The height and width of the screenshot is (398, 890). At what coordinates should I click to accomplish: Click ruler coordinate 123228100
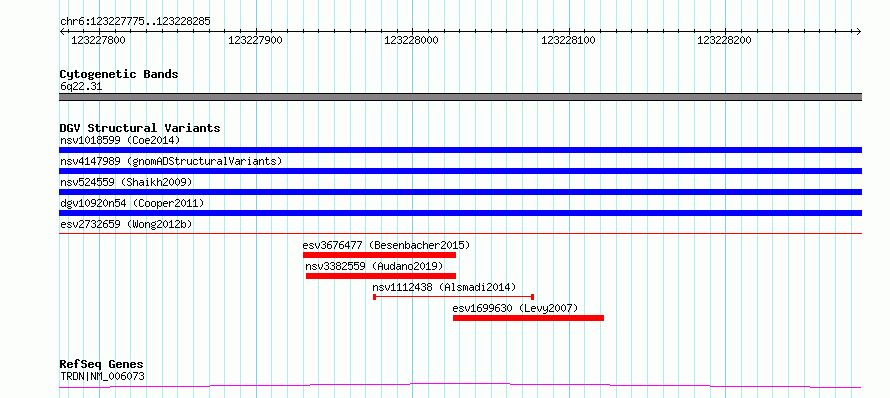tap(568, 40)
